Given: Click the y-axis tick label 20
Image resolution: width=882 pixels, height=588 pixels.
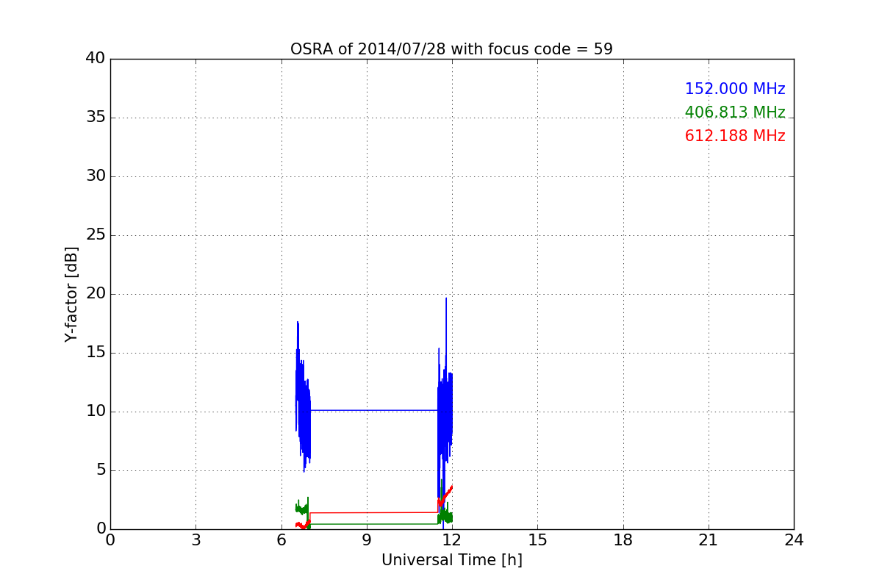Looking at the screenshot, I should (96, 294).
